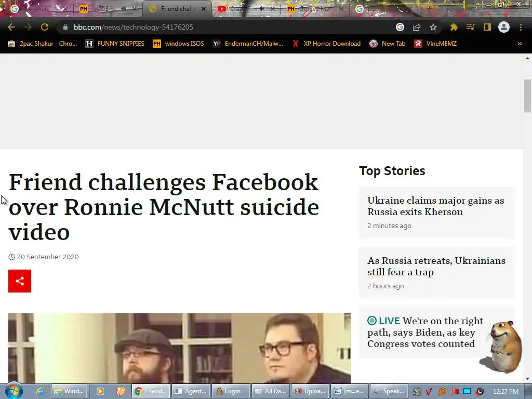The height and width of the screenshot is (399, 532).
Task: Switch to the first Google tab
Action: click(x=37, y=9)
